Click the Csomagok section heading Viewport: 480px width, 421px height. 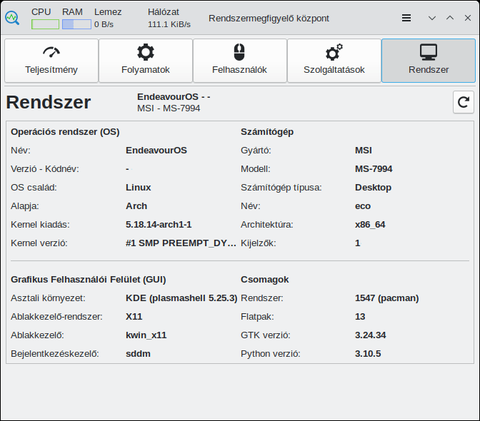pos(265,280)
